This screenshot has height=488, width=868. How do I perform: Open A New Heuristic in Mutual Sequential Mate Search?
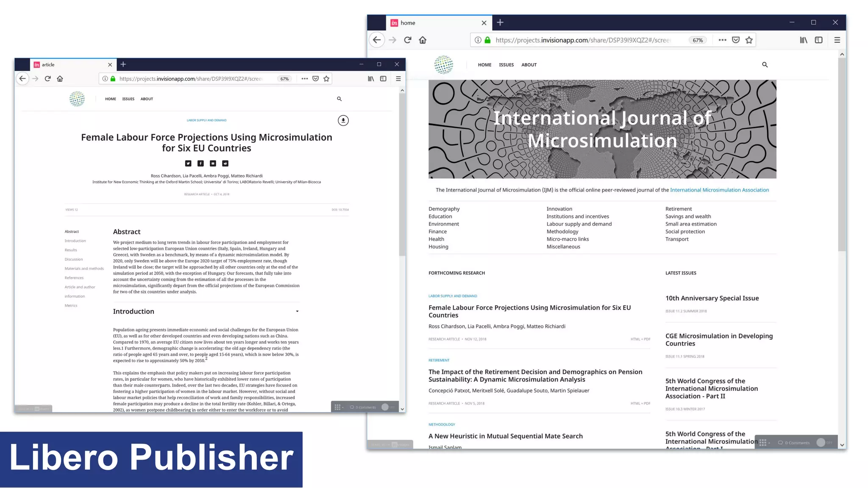click(505, 436)
